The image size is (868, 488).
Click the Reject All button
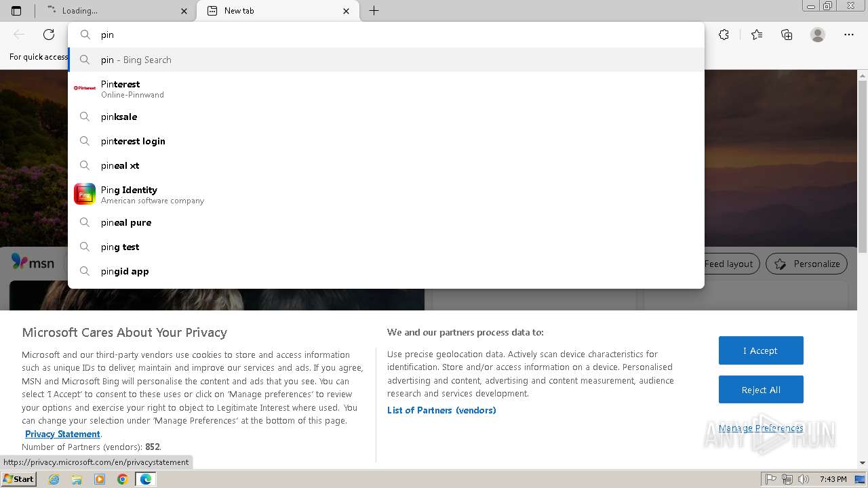761,390
